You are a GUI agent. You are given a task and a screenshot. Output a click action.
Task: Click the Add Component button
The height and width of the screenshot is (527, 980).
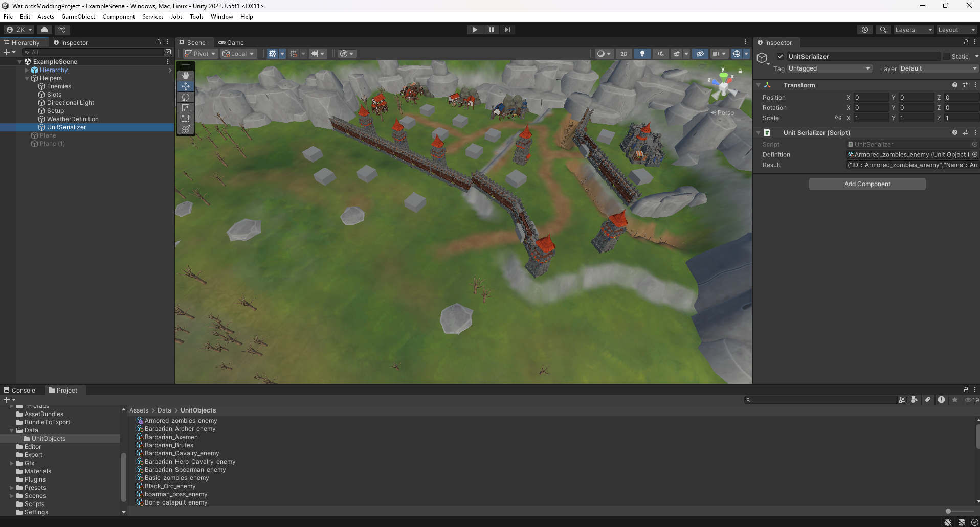tap(867, 184)
